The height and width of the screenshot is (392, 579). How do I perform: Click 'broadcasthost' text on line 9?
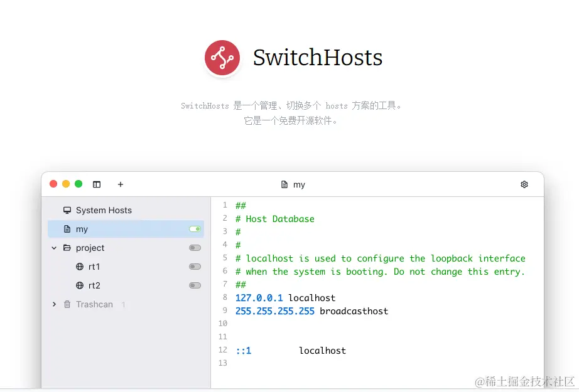point(354,311)
